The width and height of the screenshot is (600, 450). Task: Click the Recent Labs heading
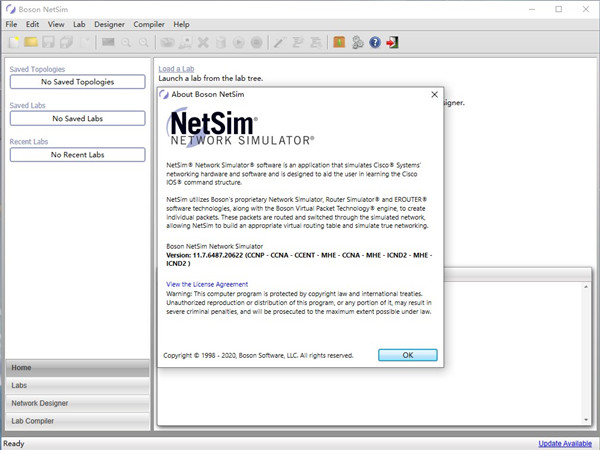29,142
